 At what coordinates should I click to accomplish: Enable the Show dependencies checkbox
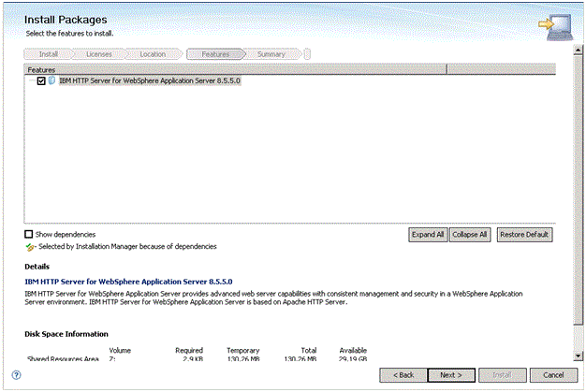pos(29,234)
